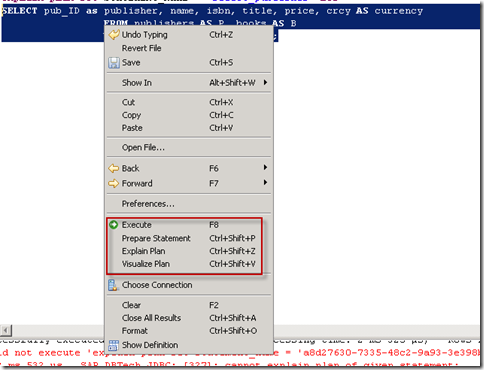
Task: Click the Back yellow arrow icon
Action: coord(114,168)
